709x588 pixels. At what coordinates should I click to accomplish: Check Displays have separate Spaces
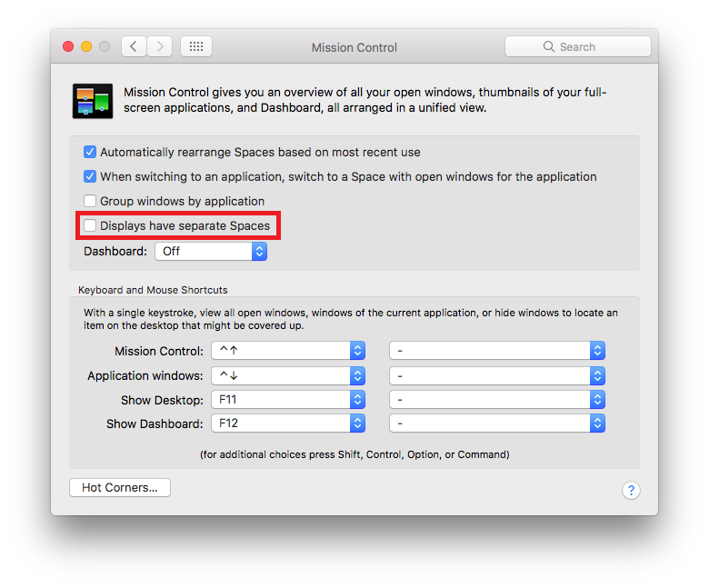click(x=90, y=225)
